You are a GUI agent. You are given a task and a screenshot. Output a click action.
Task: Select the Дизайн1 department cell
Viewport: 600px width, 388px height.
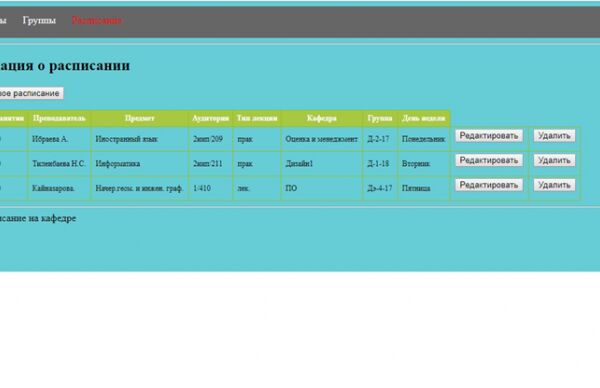click(x=322, y=164)
